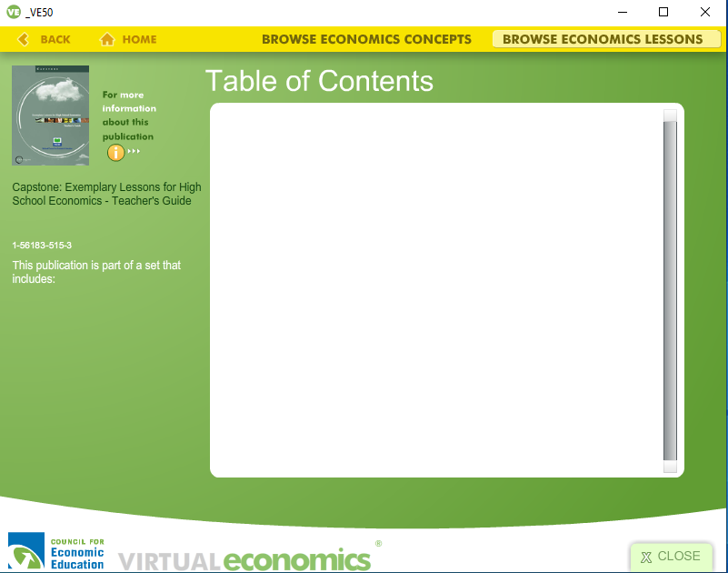Click scrollbar down arrow in contents pane
The image size is (728, 573).
tap(670, 467)
